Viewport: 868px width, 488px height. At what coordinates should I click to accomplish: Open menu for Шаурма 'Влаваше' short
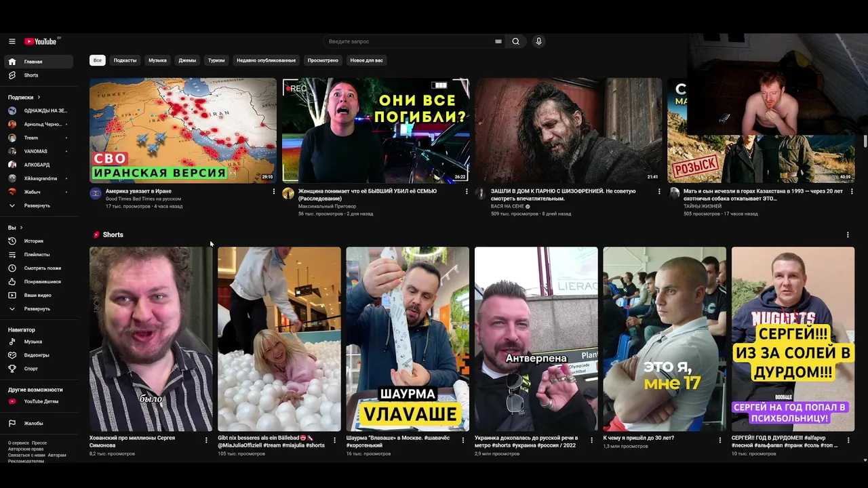[x=463, y=441]
